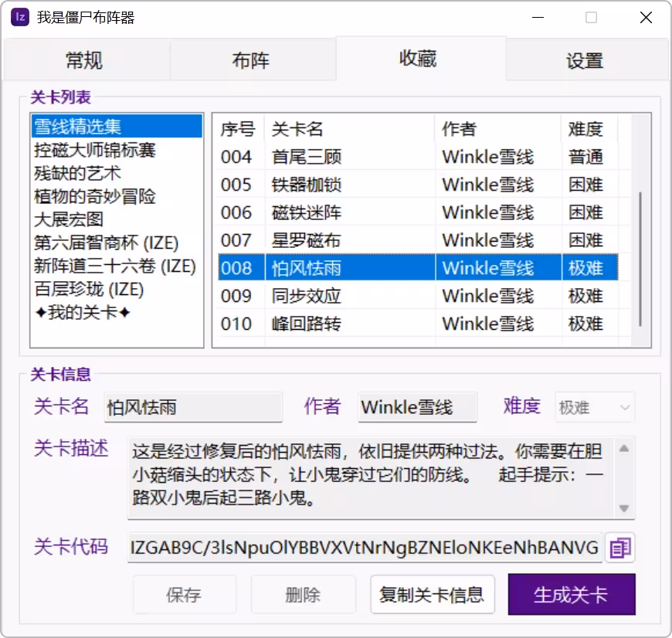Screen dimensions: 672x638
Task: Switch to the 布阵 tab
Action: pos(251,60)
